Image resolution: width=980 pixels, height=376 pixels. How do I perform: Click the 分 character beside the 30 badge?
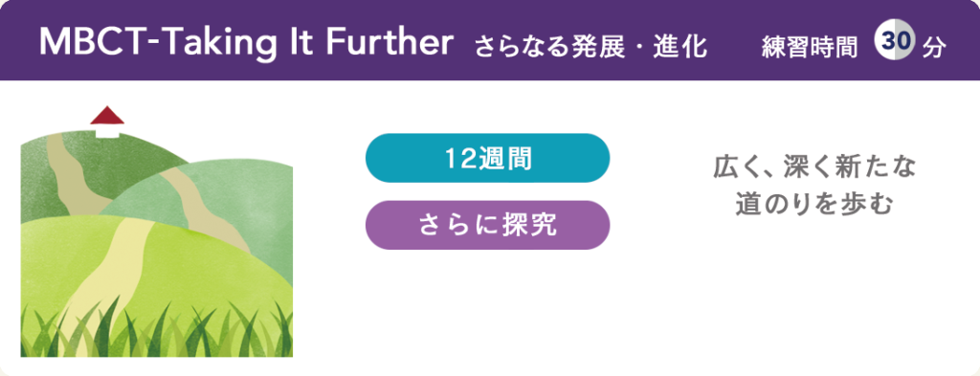pyautogui.click(x=934, y=47)
